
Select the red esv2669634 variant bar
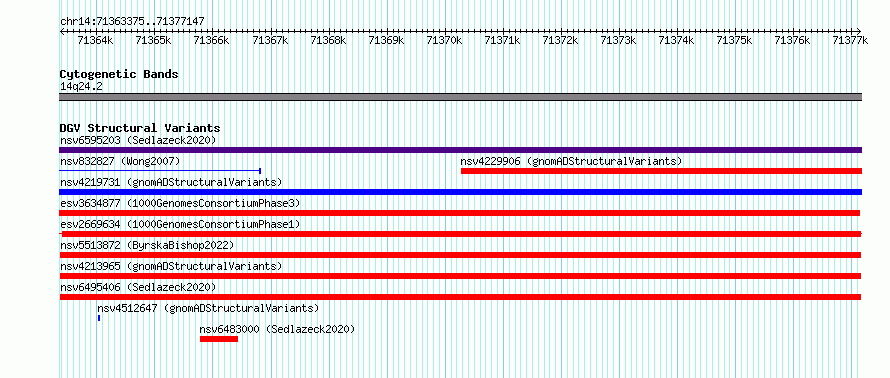(x=460, y=234)
